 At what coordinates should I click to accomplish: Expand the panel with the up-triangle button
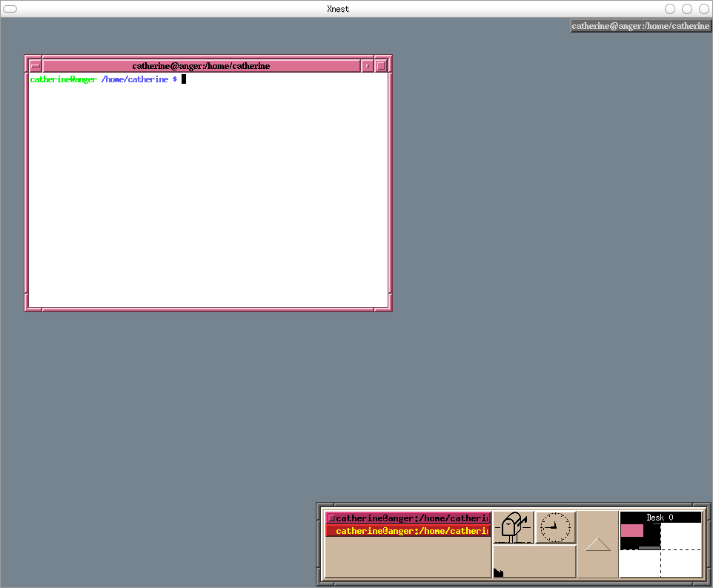click(597, 545)
